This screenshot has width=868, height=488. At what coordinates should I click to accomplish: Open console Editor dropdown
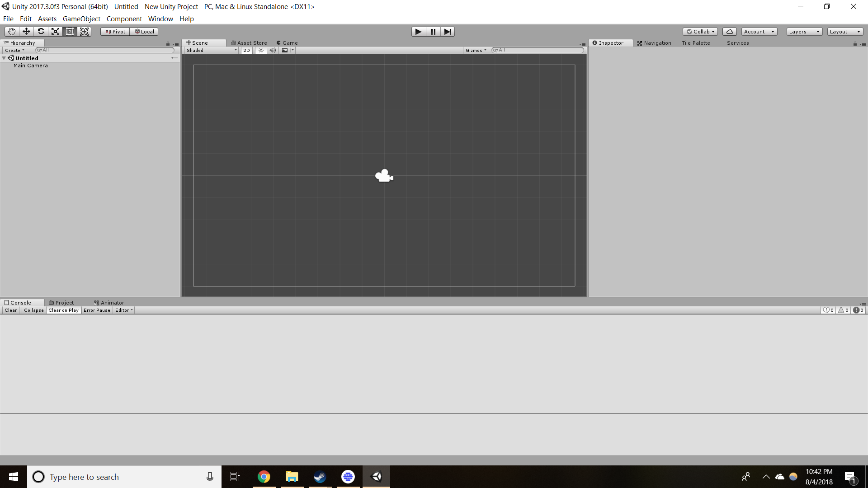click(124, 310)
